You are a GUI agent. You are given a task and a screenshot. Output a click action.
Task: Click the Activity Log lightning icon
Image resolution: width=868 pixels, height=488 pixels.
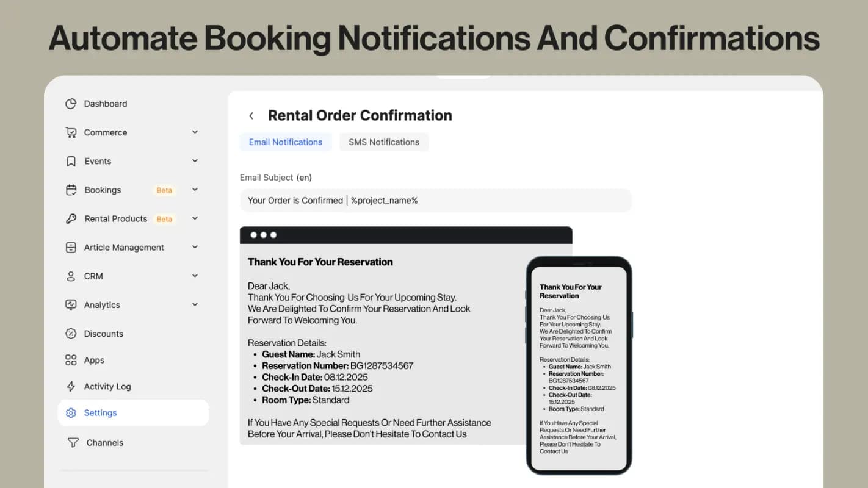71,386
